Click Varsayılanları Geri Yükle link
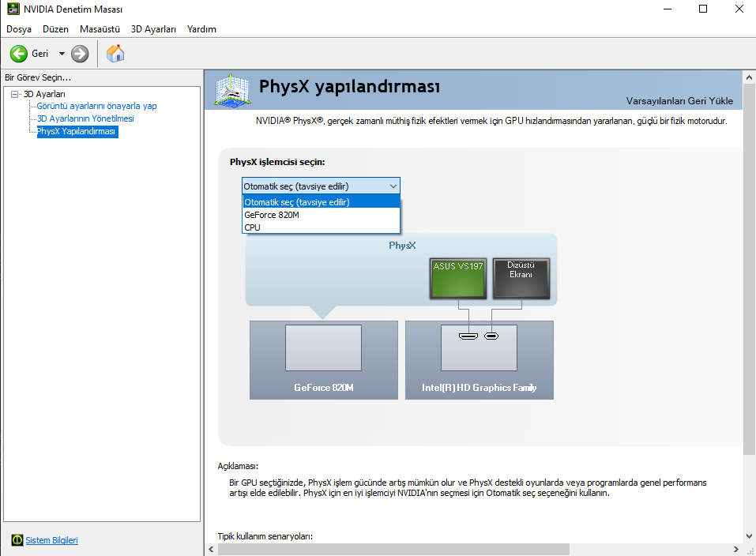 [679, 101]
